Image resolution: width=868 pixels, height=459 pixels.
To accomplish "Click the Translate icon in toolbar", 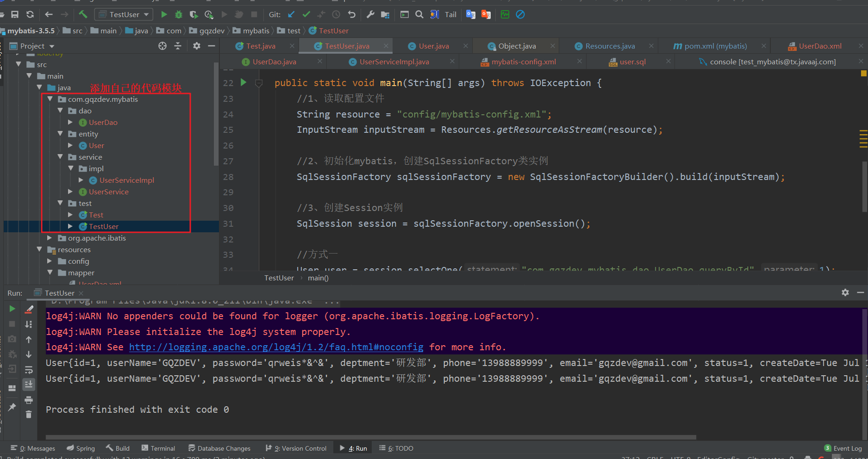I will pos(471,14).
